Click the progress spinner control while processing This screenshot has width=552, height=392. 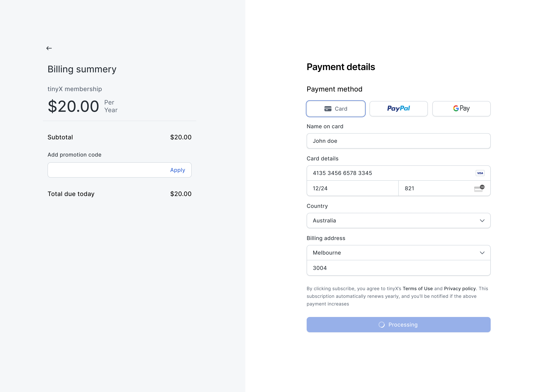point(382,325)
